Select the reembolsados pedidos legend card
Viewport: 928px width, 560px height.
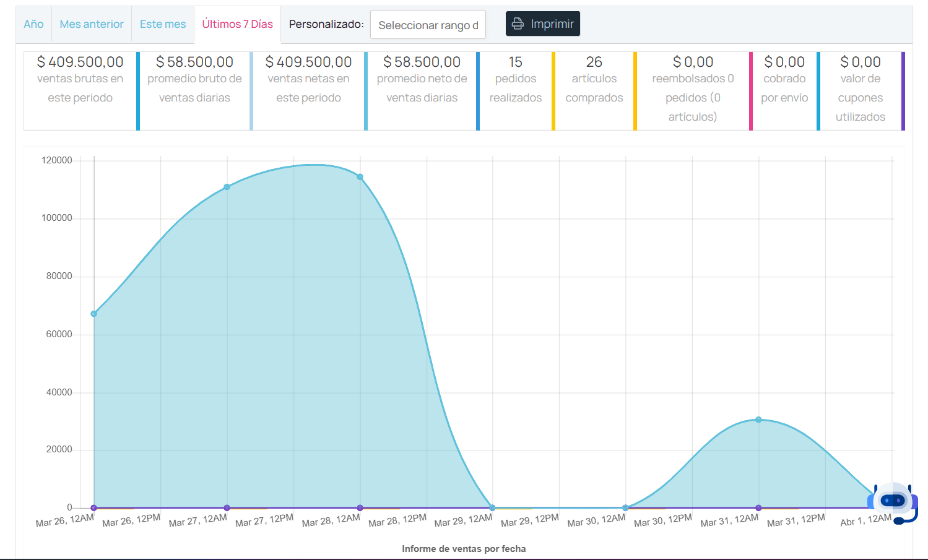pos(692,90)
